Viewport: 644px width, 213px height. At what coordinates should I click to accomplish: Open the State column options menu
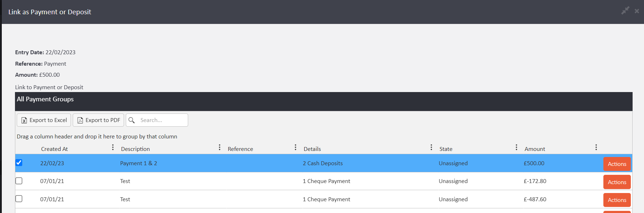[x=516, y=147]
